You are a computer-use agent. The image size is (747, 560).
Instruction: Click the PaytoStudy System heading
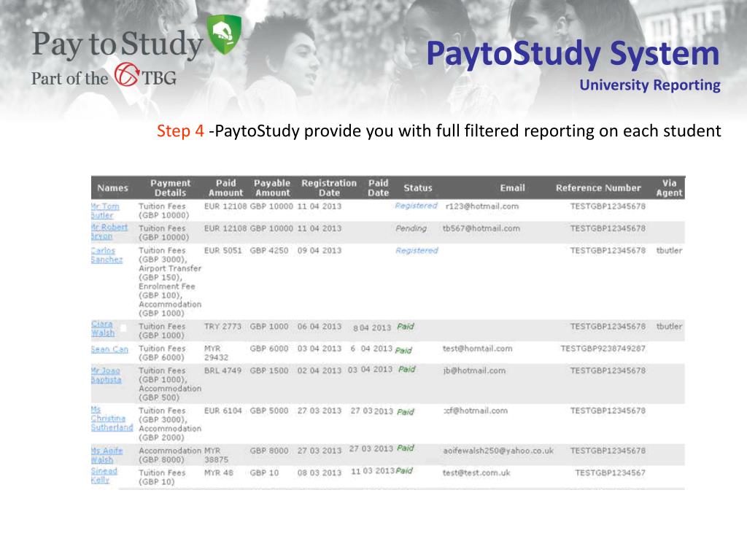[573, 53]
